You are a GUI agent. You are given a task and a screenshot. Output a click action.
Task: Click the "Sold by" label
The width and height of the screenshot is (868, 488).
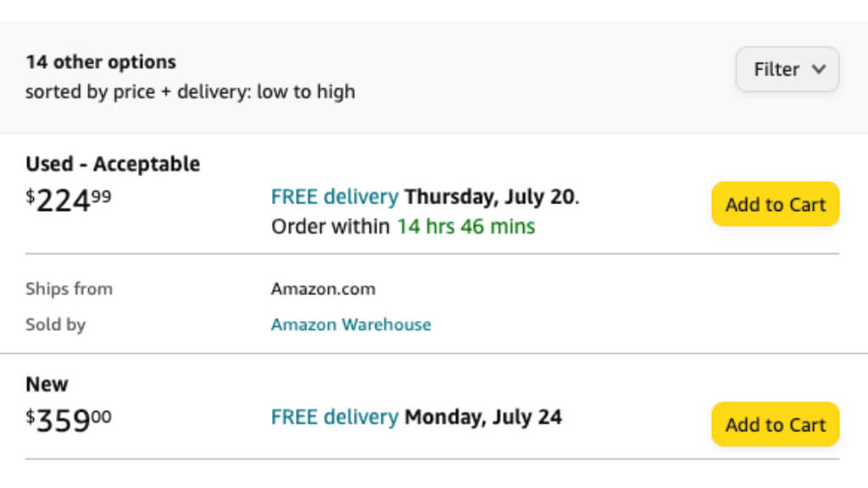[55, 324]
